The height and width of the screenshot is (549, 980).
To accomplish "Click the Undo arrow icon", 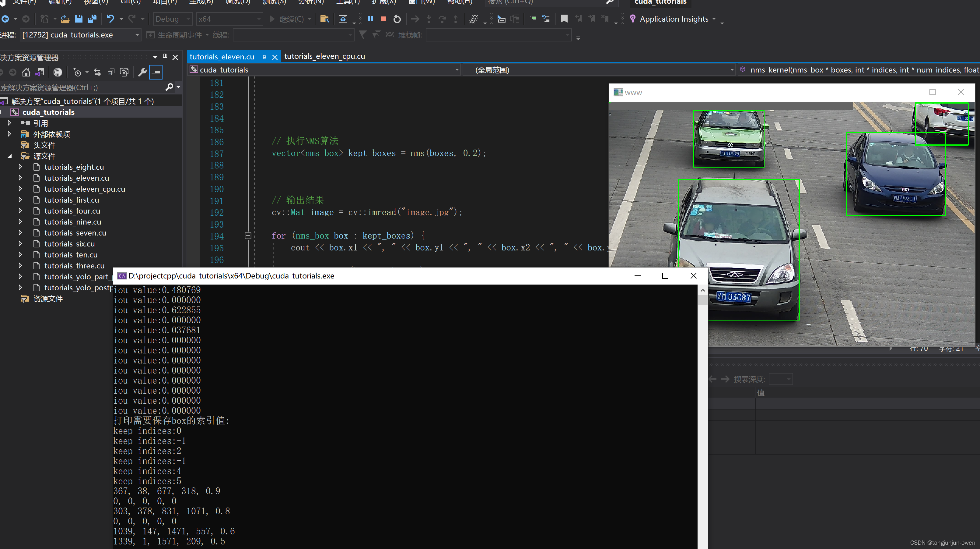I will pos(110,19).
